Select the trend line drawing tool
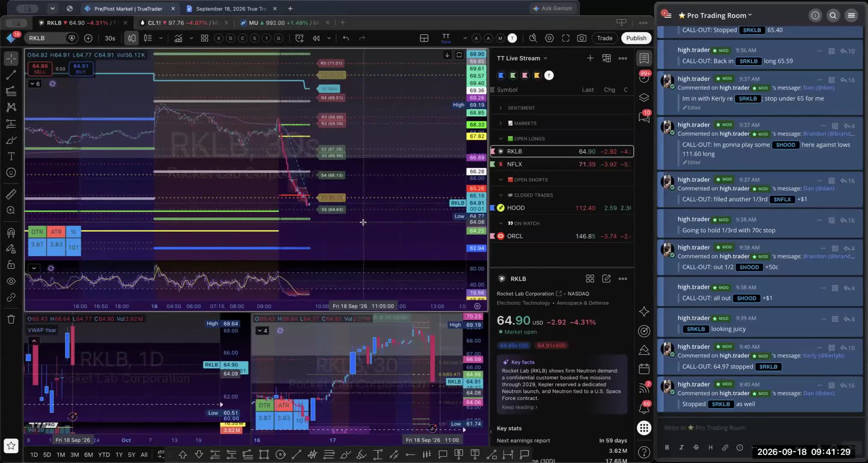Image resolution: width=868 pixels, height=463 pixels. tap(11, 75)
